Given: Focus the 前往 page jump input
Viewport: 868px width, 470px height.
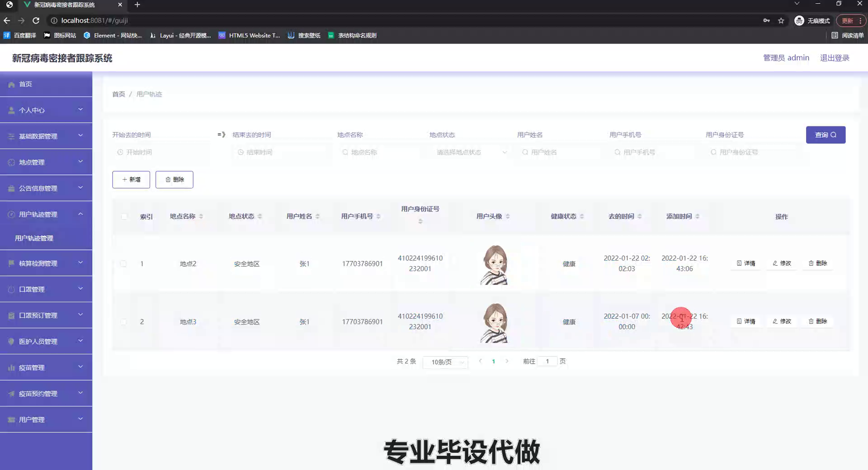Looking at the screenshot, I should [547, 361].
